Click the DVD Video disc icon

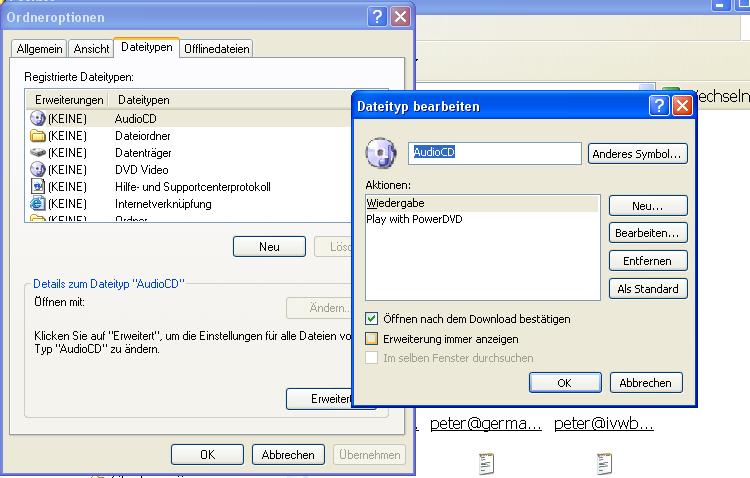point(38,170)
